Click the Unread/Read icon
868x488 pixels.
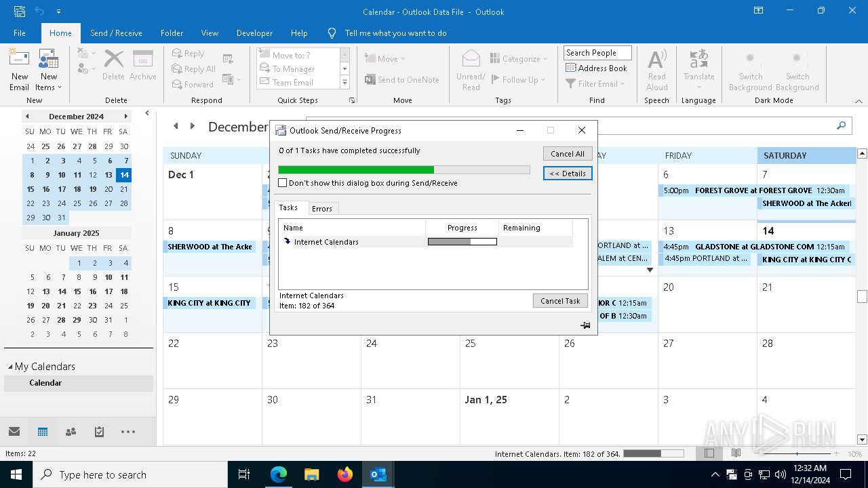[471, 70]
